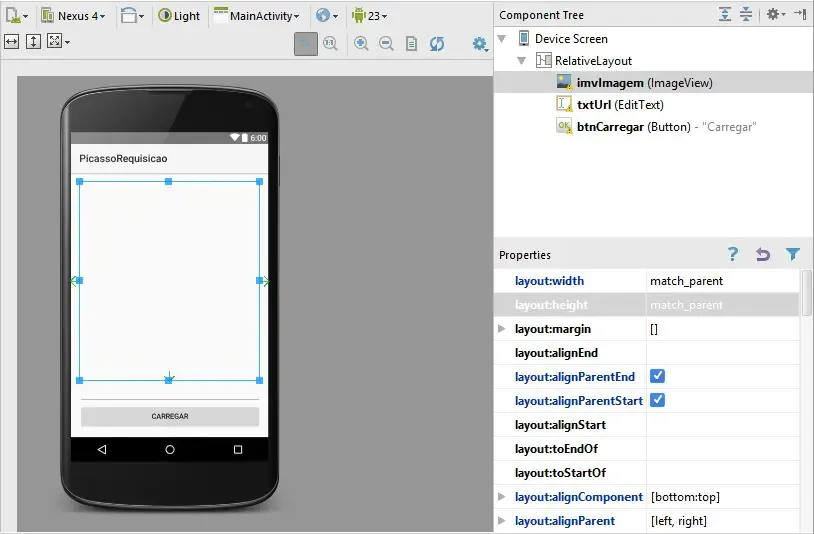This screenshot has width=814, height=534.
Task: Toggle the layout:alignParentStart checkbox
Action: pos(657,400)
